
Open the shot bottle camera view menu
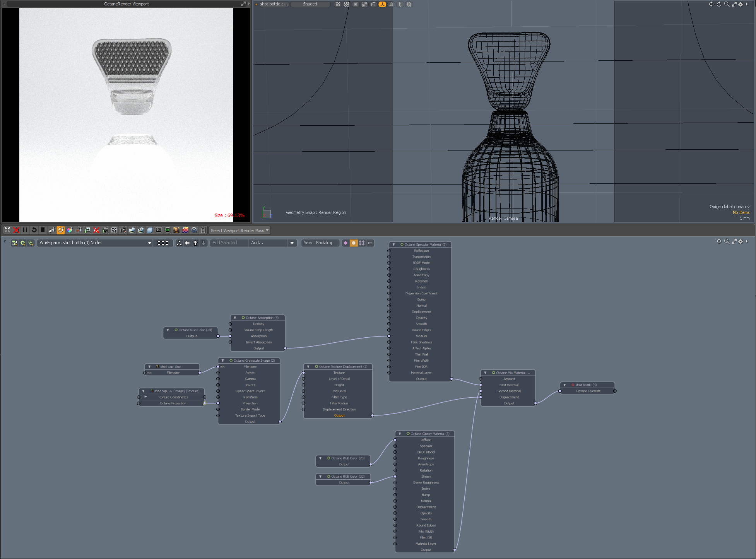274,4
